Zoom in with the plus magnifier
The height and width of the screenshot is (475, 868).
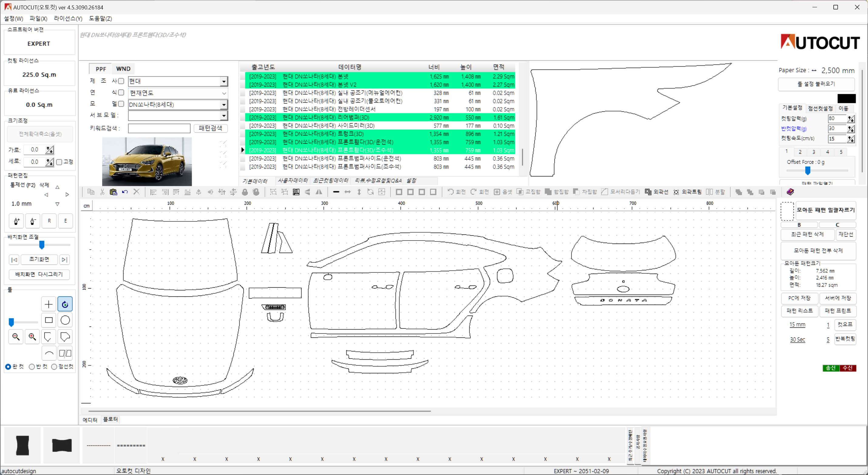pos(32,337)
